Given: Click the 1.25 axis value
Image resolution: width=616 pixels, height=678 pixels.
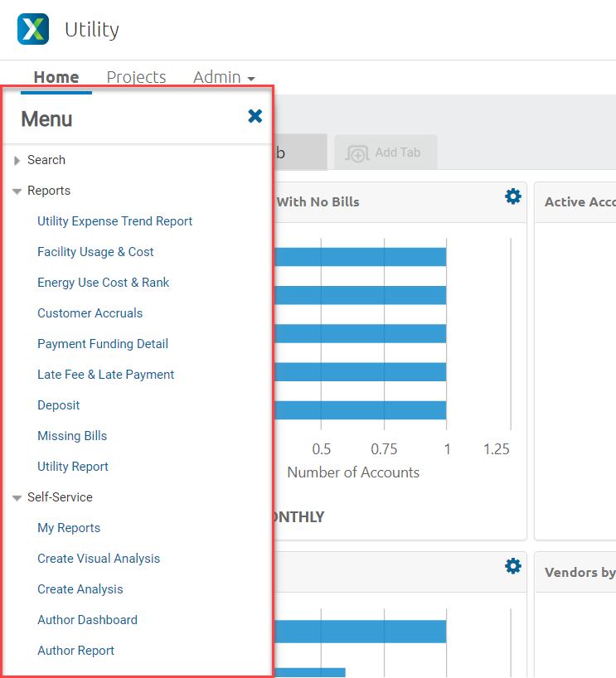Looking at the screenshot, I should click(x=496, y=449).
